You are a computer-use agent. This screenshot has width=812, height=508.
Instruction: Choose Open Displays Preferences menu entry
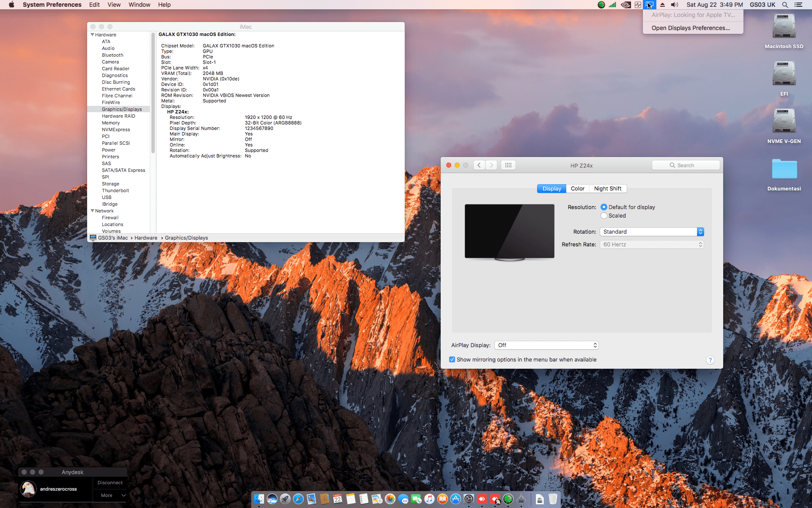pyautogui.click(x=690, y=28)
